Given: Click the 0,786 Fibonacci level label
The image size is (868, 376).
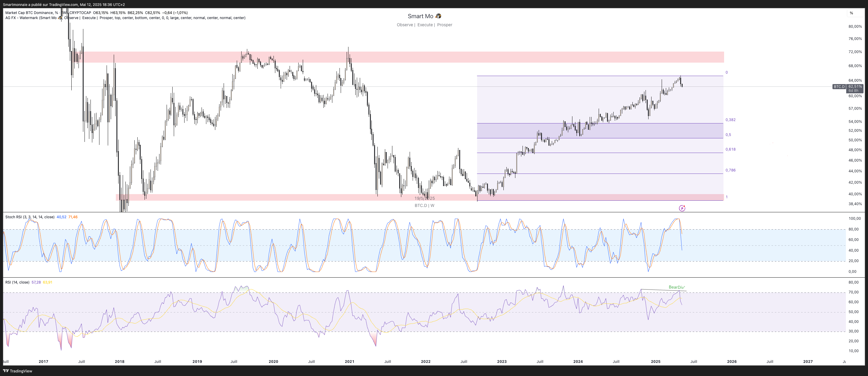Looking at the screenshot, I should [730, 170].
